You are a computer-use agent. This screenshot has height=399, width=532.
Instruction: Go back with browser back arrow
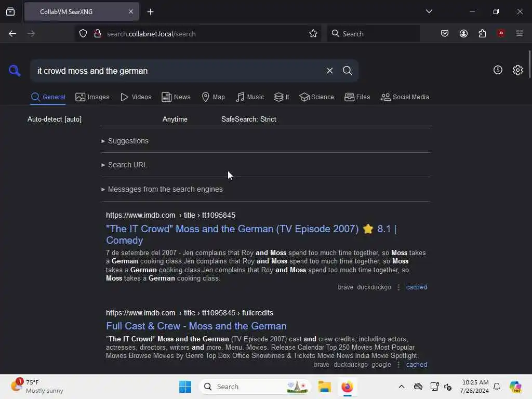click(x=12, y=34)
